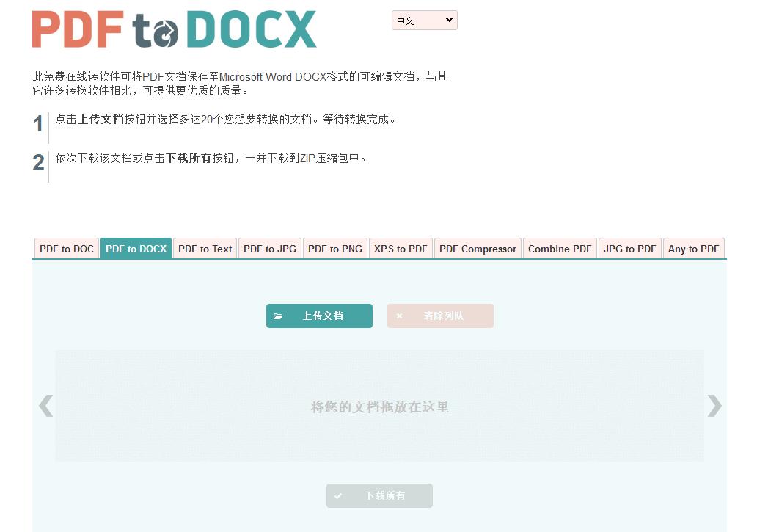The height and width of the screenshot is (532, 757).
Task: Switch to the PDF to PNG tab
Action: pos(334,249)
